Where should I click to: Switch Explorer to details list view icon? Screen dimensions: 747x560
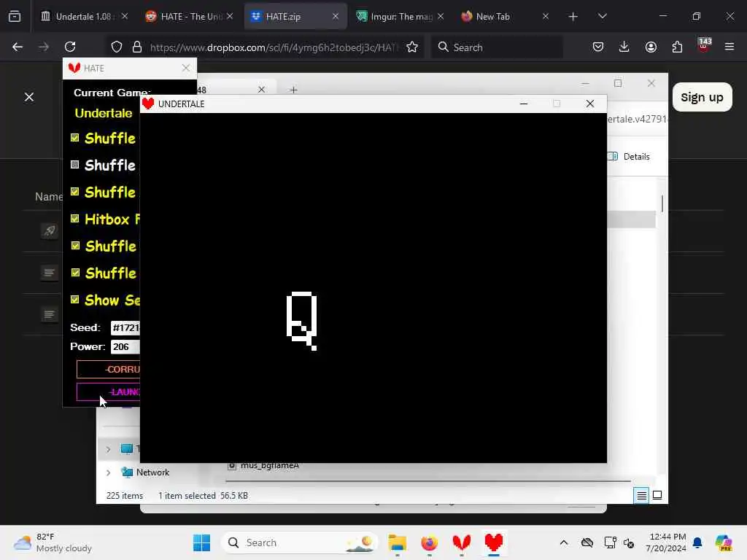coord(642,496)
